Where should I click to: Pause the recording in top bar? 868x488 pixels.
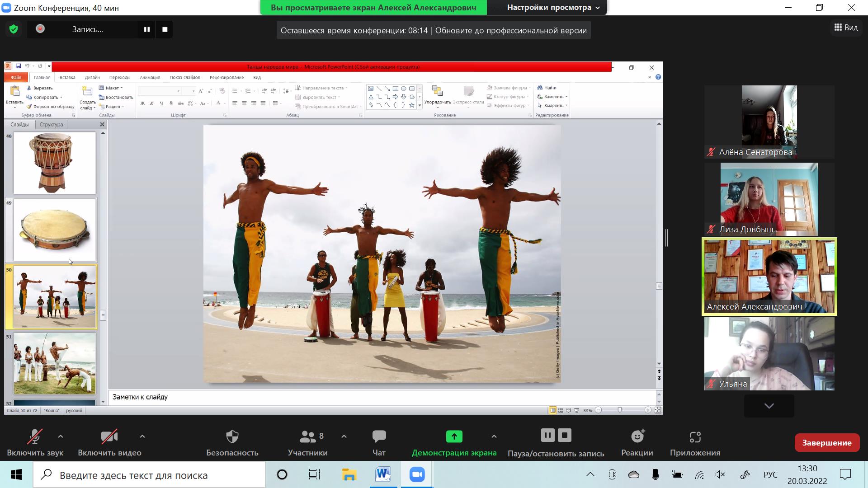[x=147, y=29]
